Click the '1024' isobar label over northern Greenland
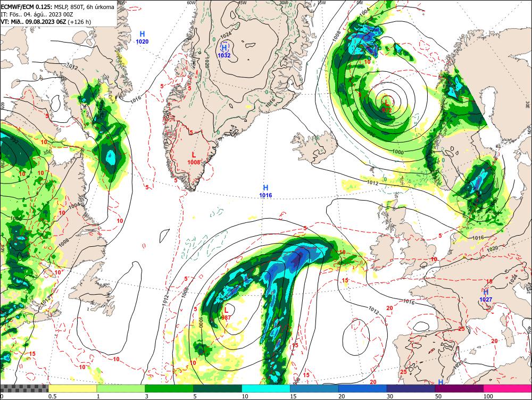The height and width of the screenshot is (400, 532). 226,35
